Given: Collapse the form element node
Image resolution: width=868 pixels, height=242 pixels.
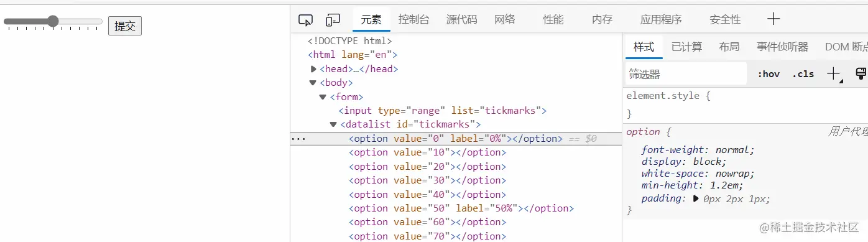Looking at the screenshot, I should coord(323,97).
